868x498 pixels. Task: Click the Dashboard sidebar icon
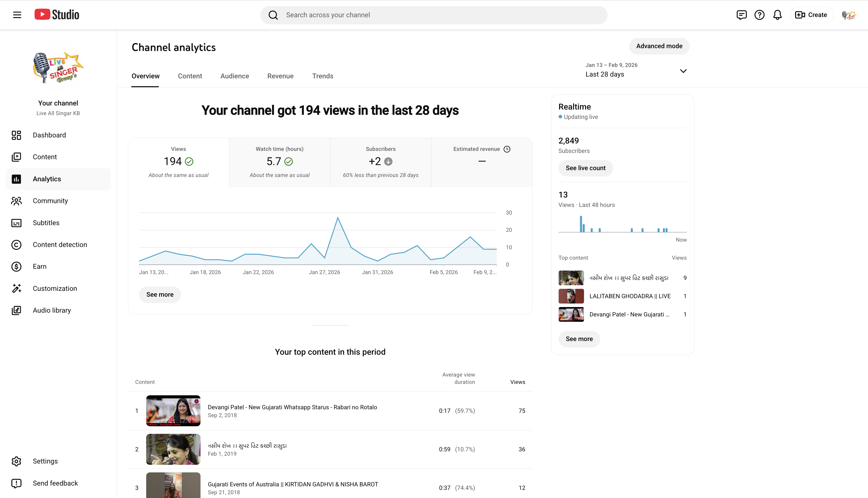16,135
